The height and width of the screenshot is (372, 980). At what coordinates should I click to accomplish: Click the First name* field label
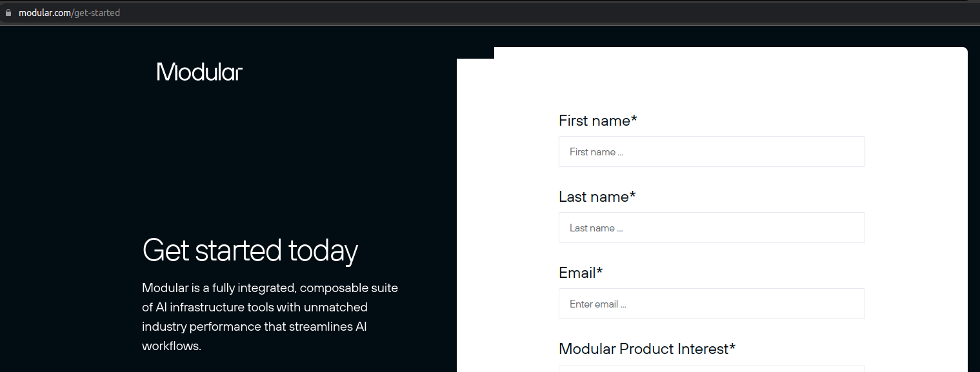coord(597,121)
